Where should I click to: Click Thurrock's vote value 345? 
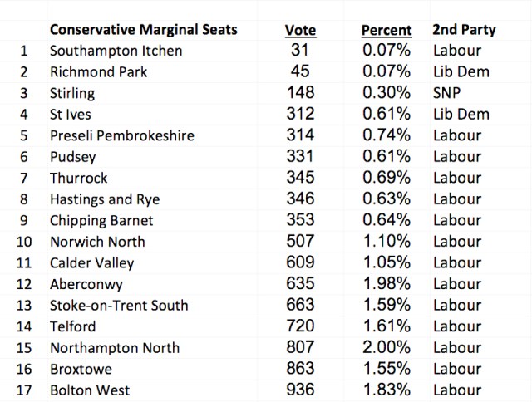click(x=300, y=178)
